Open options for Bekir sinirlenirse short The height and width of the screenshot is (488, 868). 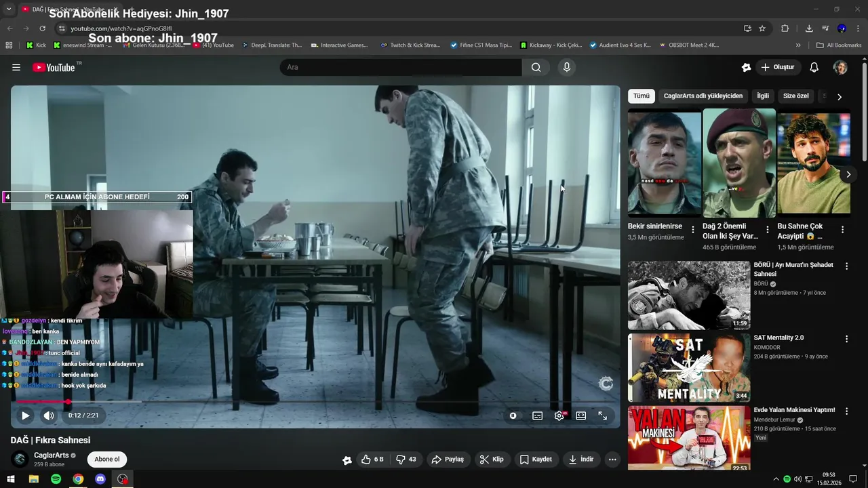click(x=693, y=230)
